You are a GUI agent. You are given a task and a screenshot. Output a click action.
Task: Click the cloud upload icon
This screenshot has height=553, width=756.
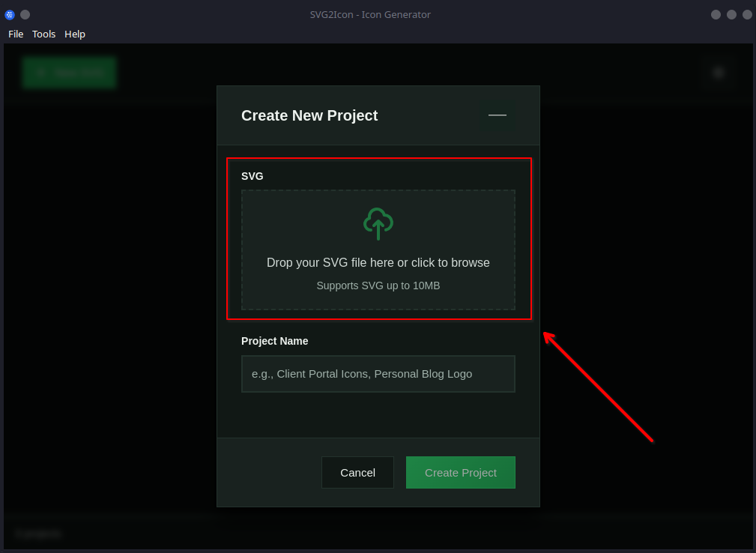tap(378, 223)
